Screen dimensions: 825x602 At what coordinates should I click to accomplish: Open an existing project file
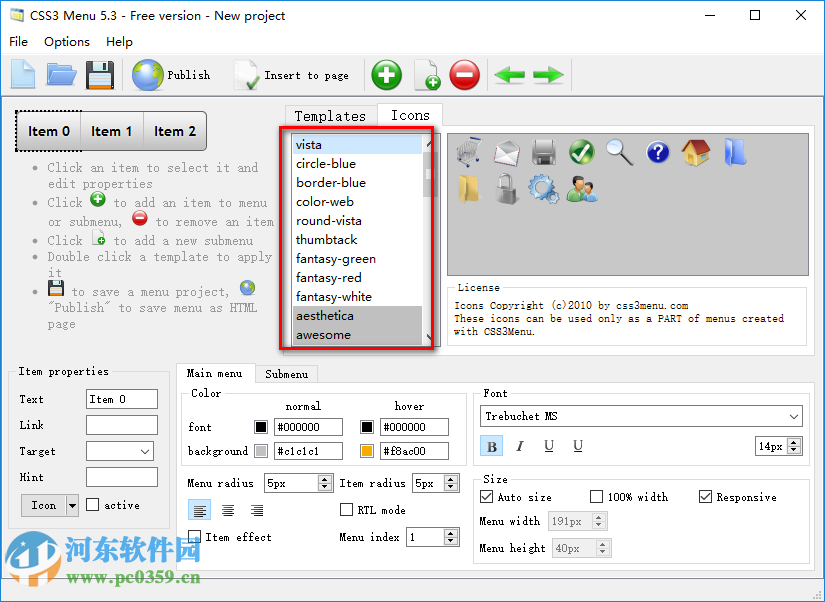click(x=60, y=75)
